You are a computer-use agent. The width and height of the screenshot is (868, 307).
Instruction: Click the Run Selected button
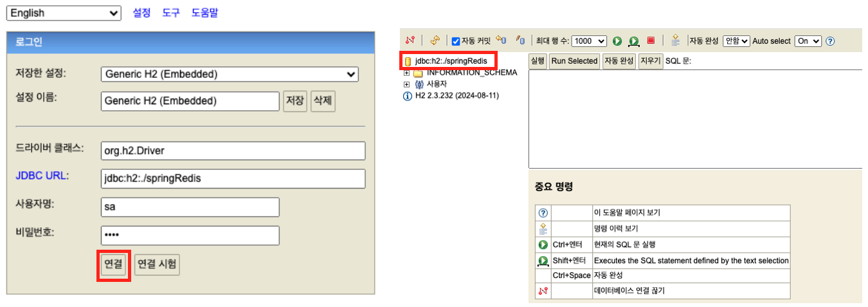pyautogui.click(x=574, y=60)
